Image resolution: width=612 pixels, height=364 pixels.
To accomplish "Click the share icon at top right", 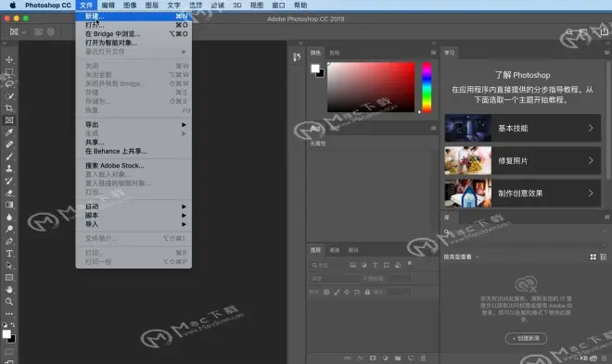I will point(605,31).
